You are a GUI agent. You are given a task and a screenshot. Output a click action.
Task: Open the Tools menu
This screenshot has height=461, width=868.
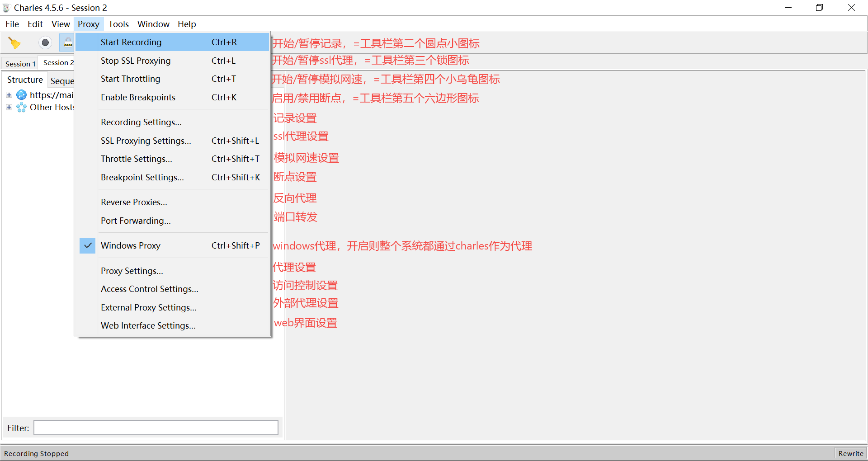[x=118, y=24]
